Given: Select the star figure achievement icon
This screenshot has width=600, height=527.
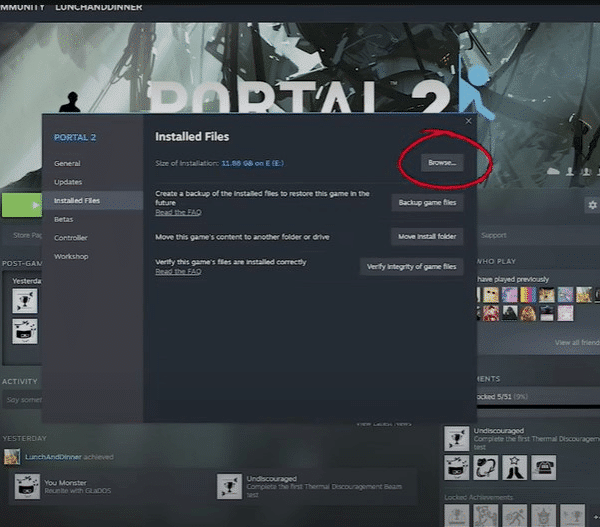Looking at the screenshot, I should (x=515, y=467).
